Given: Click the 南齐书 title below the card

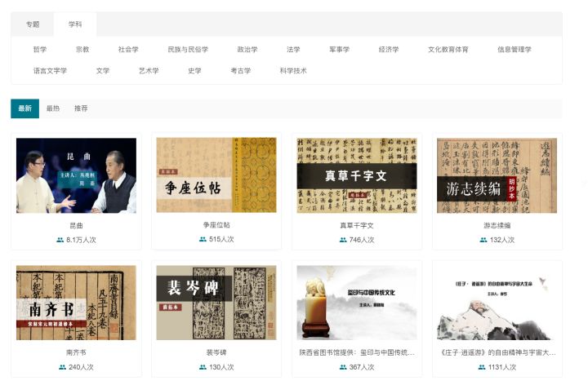Looking at the screenshot, I should coord(76,353).
